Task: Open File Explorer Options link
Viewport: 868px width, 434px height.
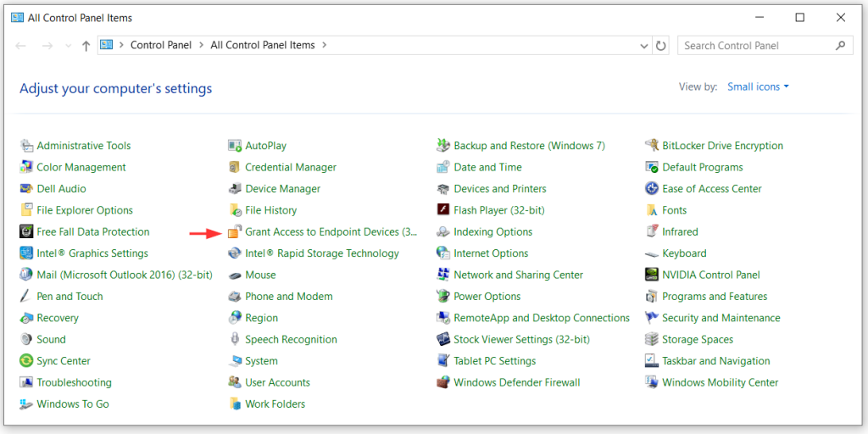Action: pyautogui.click(x=85, y=210)
